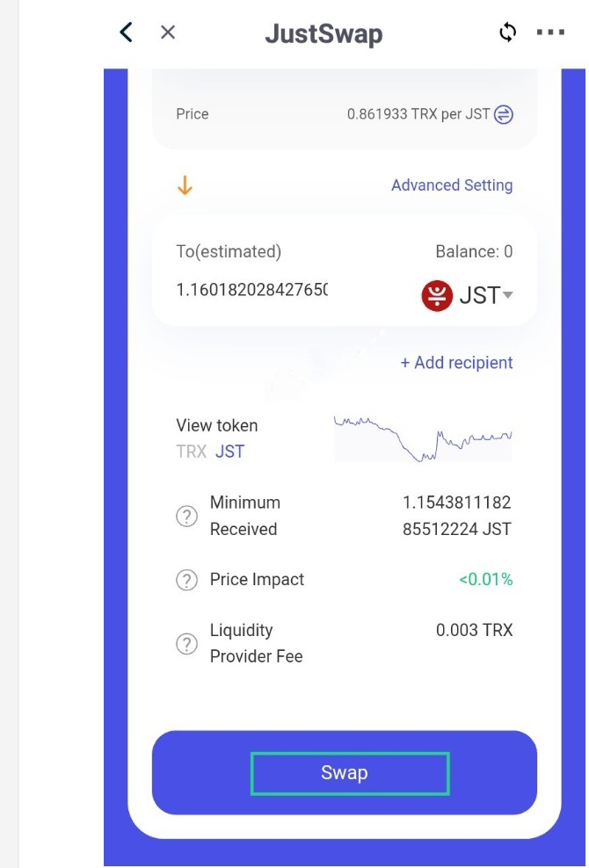This screenshot has height=868, width=589.
Task: Click the Swap button
Action: coord(344,773)
